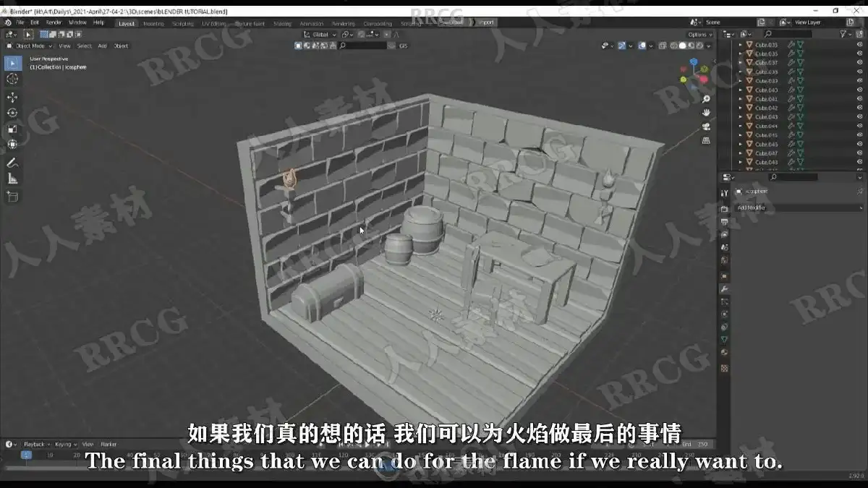Open the Object Mode dropdown
Viewport: 868px width, 488px height.
tap(28, 46)
